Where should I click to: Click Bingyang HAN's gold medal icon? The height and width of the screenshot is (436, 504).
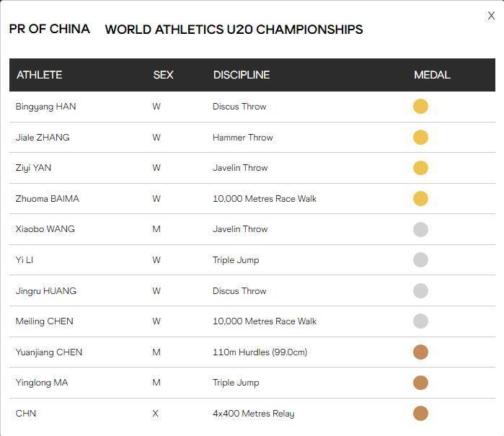click(420, 107)
